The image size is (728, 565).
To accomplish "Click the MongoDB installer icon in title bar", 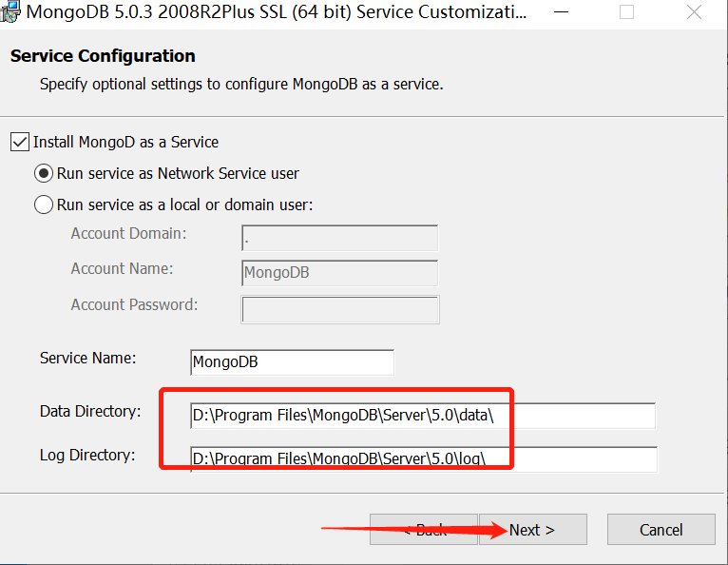I will point(10,11).
